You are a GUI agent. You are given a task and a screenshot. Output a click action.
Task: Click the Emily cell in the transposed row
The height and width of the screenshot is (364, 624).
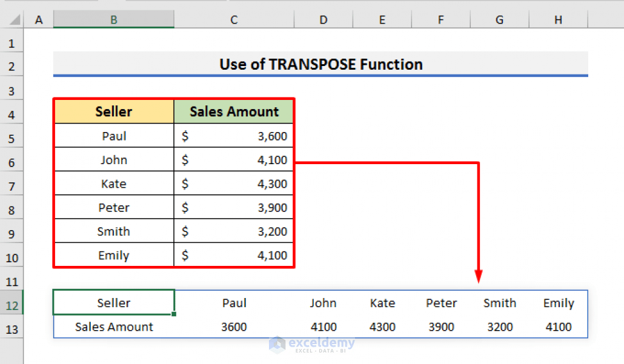pos(557,302)
